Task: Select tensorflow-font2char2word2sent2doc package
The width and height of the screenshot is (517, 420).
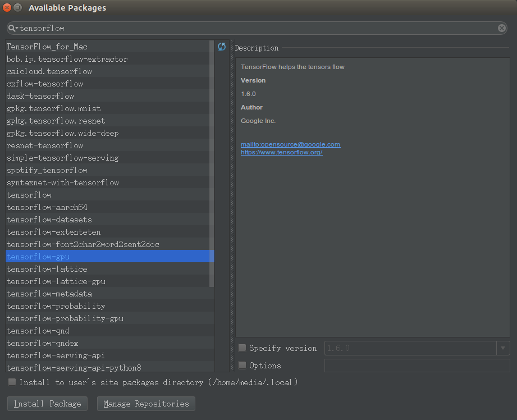Action: pyautogui.click(x=107, y=244)
